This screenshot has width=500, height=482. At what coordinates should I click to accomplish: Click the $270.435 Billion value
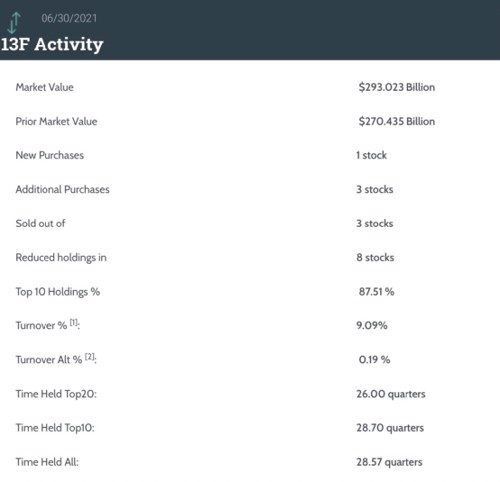(397, 121)
